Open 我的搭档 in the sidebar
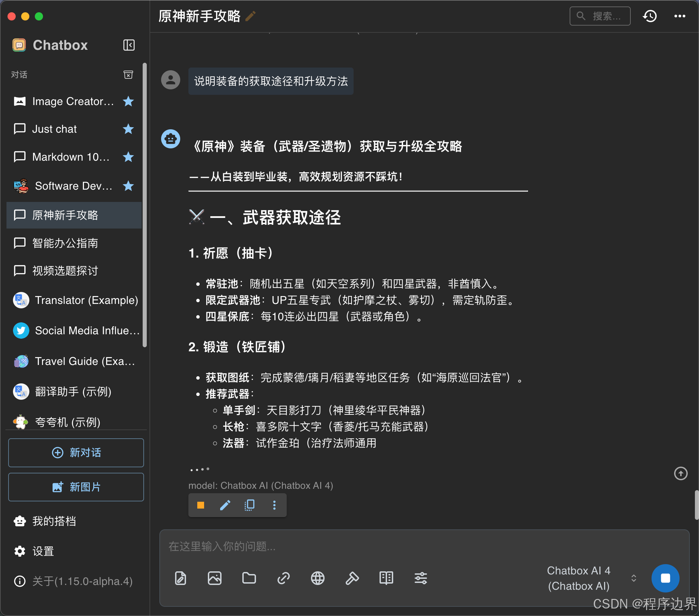The width and height of the screenshot is (699, 616). (x=44, y=521)
